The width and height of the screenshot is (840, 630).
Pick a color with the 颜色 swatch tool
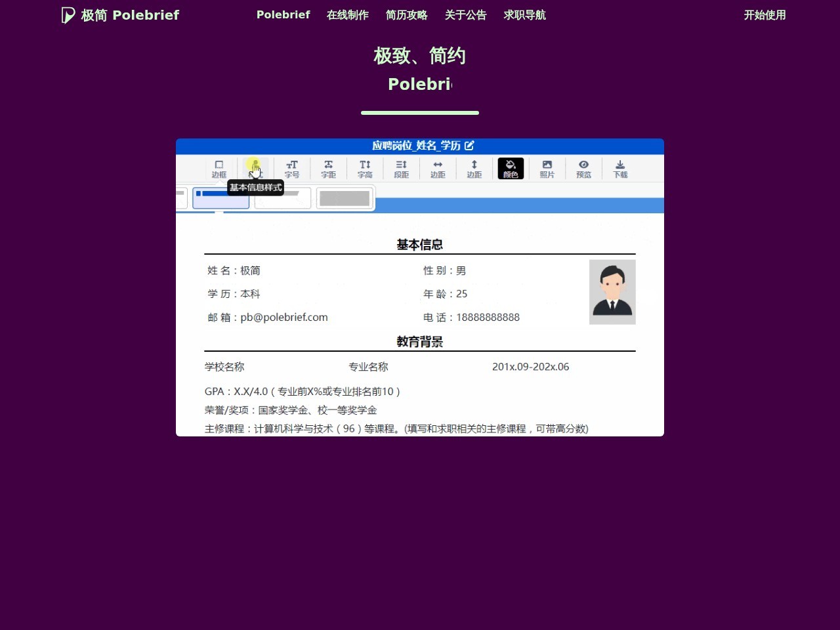click(511, 169)
